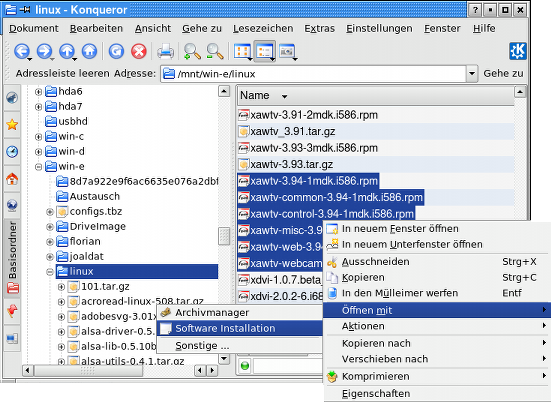Choose Kopieren from context menu

(x=437, y=278)
